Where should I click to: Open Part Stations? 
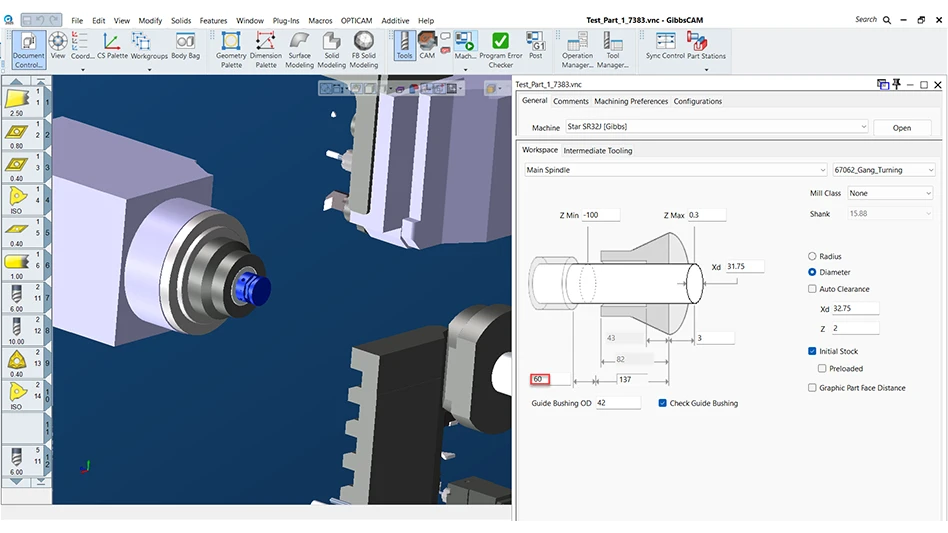(706, 46)
